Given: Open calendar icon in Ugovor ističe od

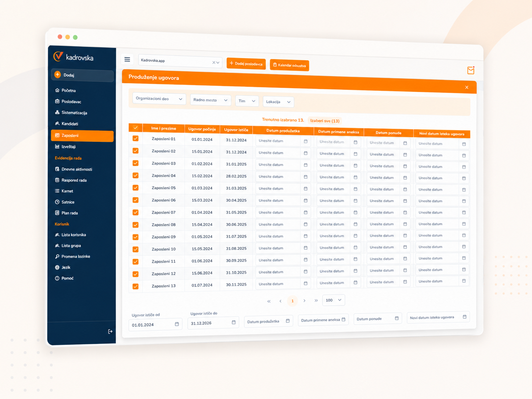Looking at the screenshot, I should [177, 324].
